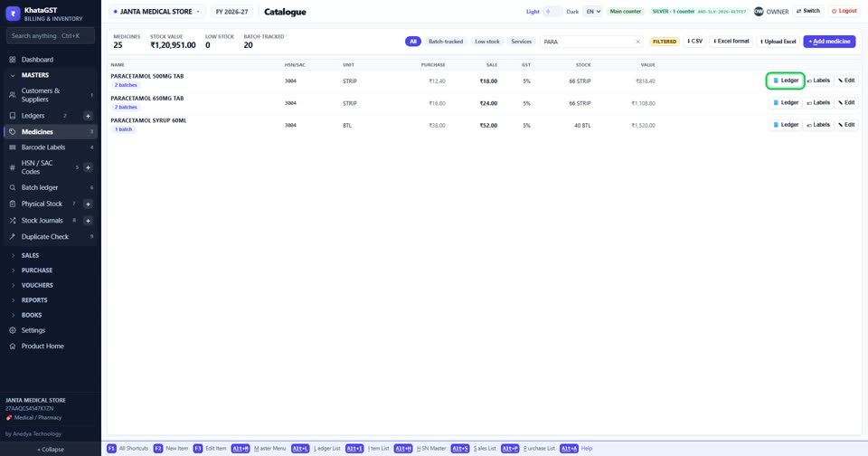Open the FY 2026-27 year selector

(232, 11)
